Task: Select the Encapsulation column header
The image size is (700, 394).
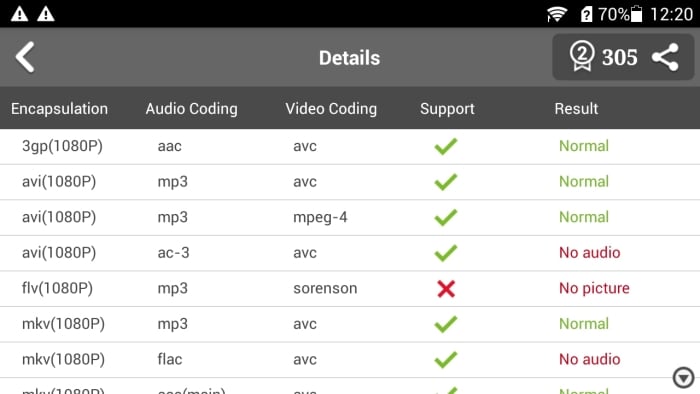Action: (x=59, y=108)
